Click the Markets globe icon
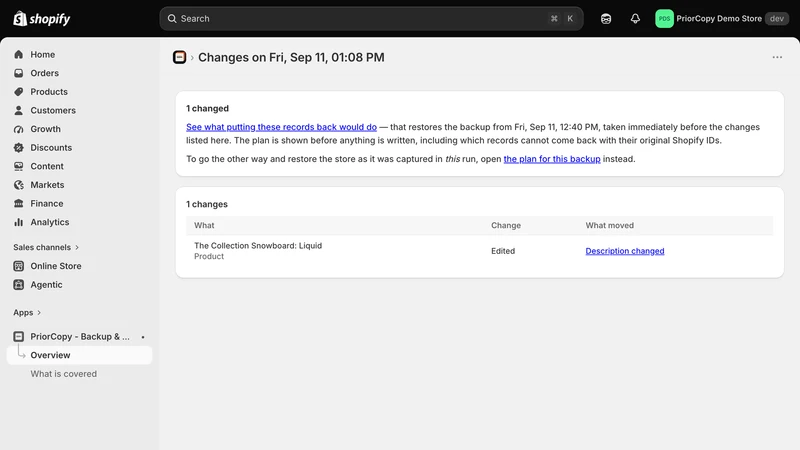The height and width of the screenshot is (450, 800). [19, 185]
